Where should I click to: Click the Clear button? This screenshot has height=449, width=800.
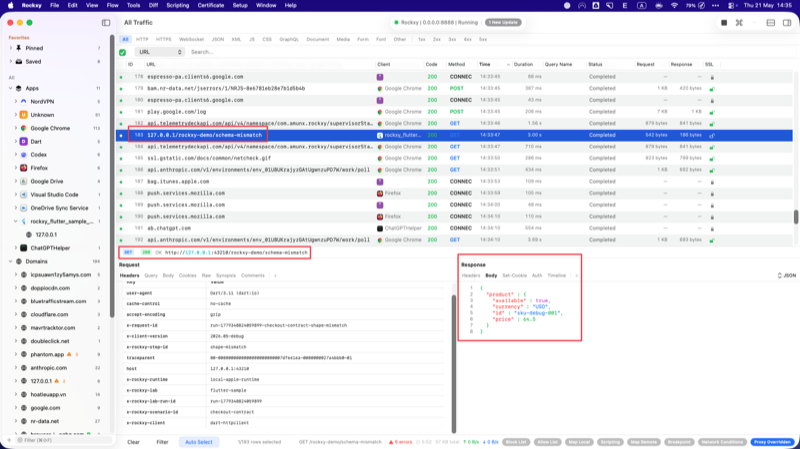coord(134,442)
